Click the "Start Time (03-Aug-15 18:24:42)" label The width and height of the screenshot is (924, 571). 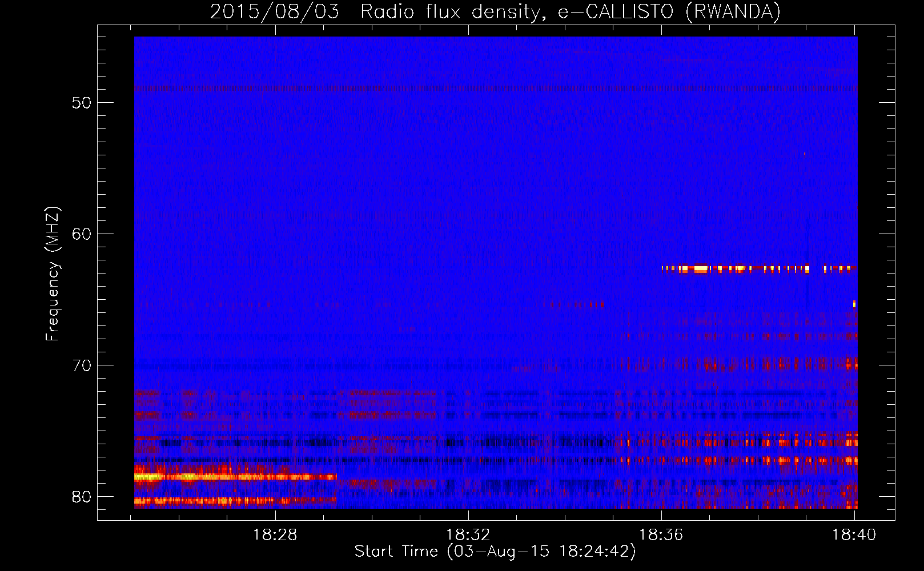click(495, 552)
